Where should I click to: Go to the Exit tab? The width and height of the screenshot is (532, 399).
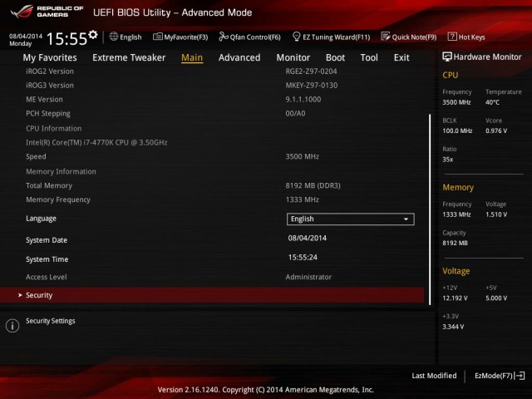click(x=401, y=57)
